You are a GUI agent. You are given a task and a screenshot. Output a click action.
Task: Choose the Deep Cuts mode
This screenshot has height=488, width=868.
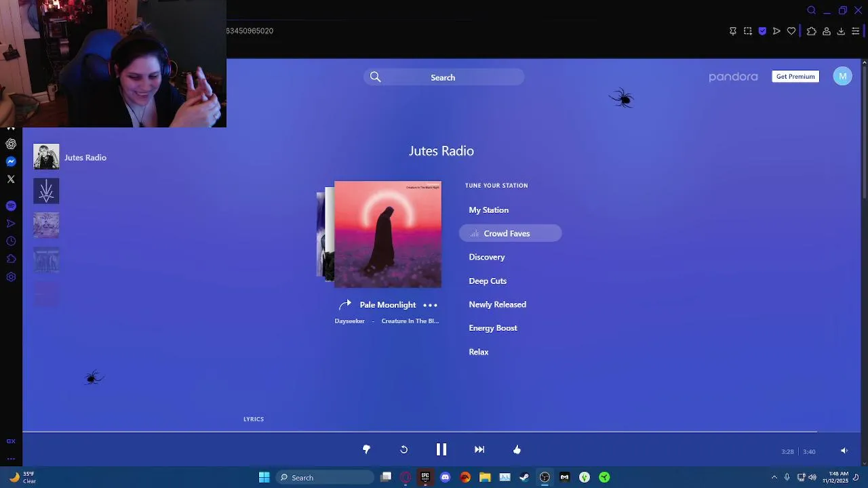[488, 281]
